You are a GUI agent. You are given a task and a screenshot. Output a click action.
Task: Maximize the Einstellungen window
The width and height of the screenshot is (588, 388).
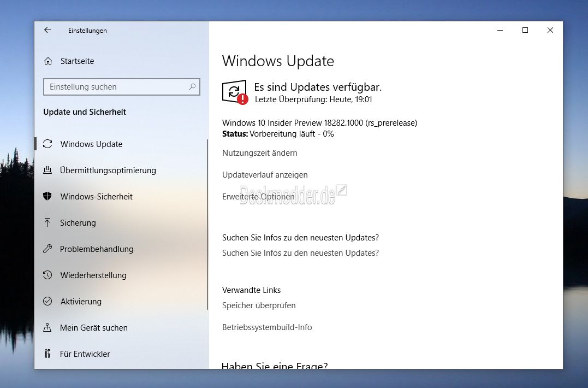pyautogui.click(x=525, y=30)
